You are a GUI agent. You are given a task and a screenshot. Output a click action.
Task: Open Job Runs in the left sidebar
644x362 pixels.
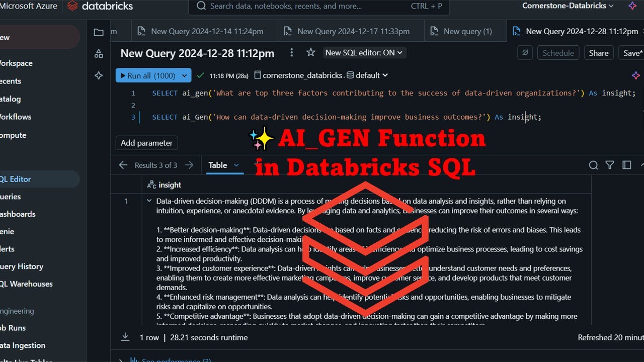(x=13, y=328)
